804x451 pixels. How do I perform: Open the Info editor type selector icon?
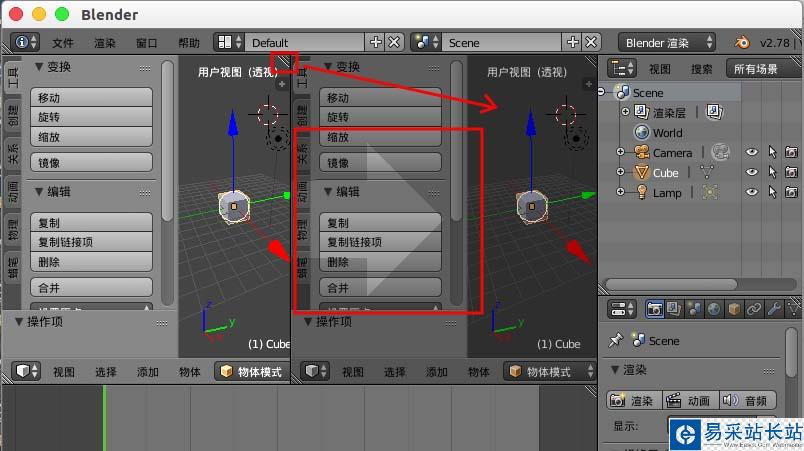click(25, 42)
